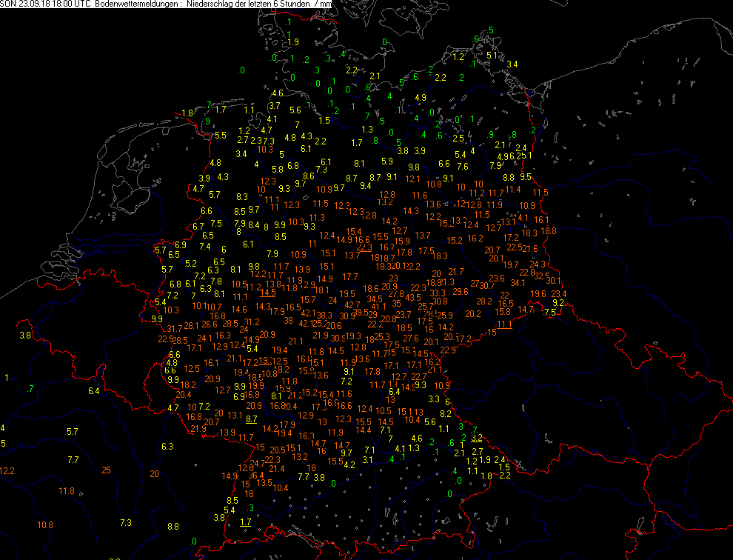
Task: Click the 43.5 precipitation reading
Action: pos(413,297)
